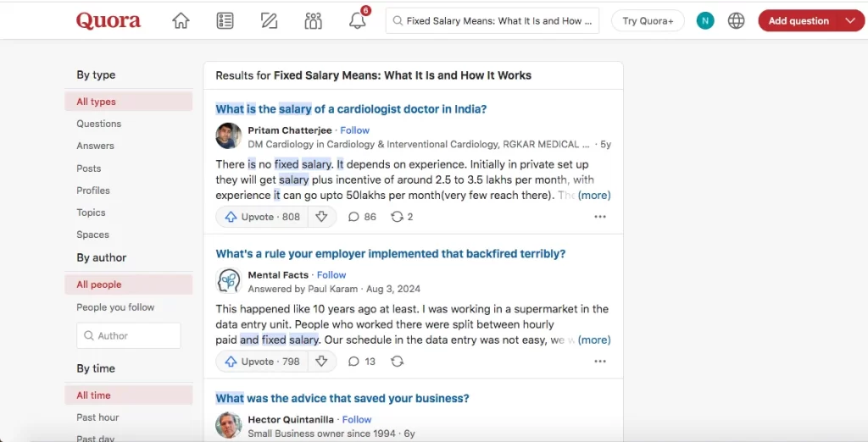Upvote the Mental Facts answer
This screenshot has height=442, width=868.
(x=262, y=362)
